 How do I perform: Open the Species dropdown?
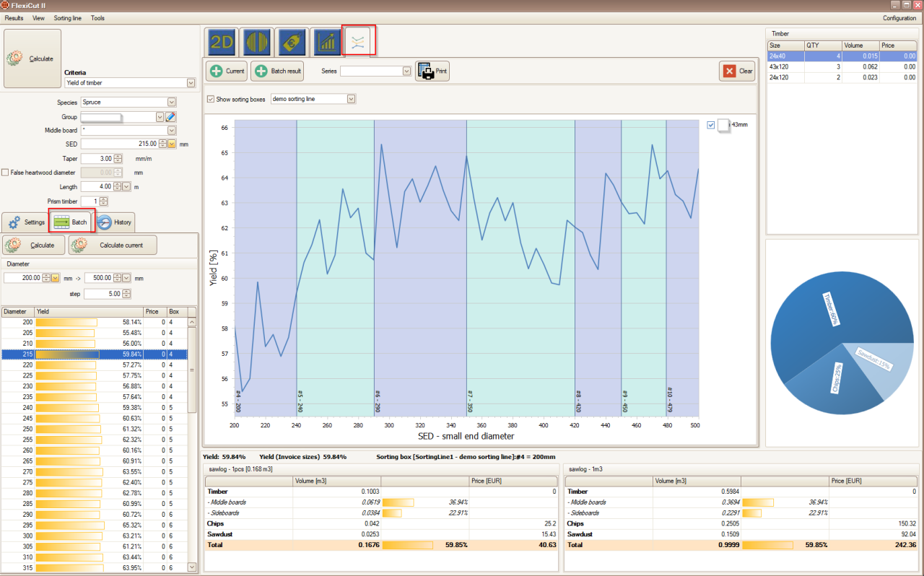tap(172, 102)
